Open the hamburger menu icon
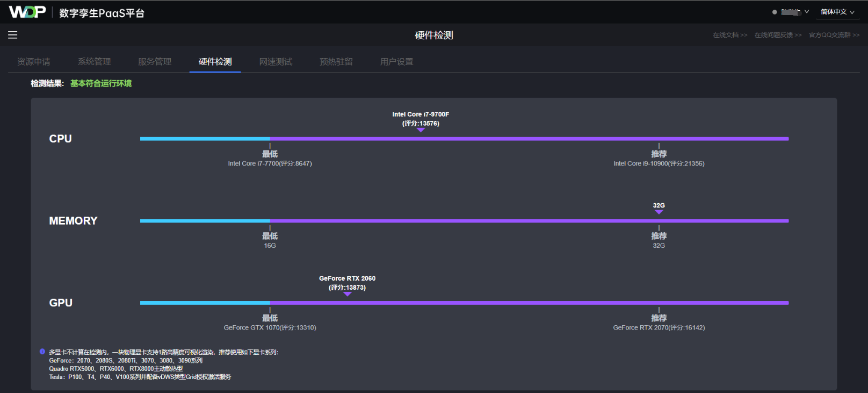The image size is (868, 393). (x=13, y=35)
